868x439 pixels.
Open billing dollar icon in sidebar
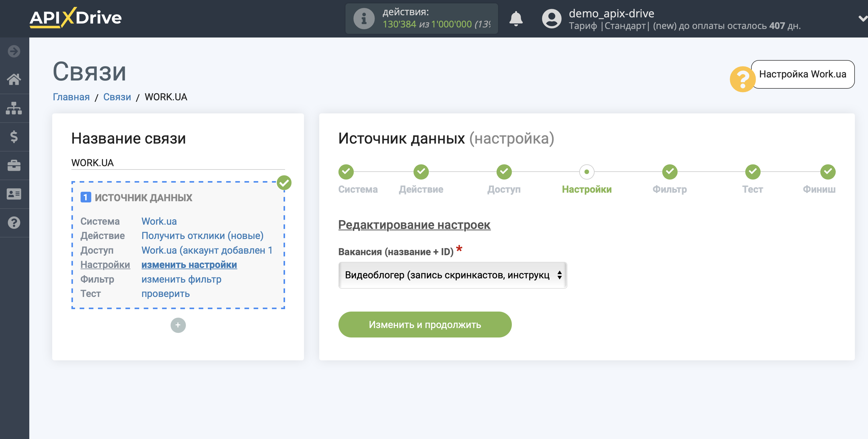tap(14, 137)
